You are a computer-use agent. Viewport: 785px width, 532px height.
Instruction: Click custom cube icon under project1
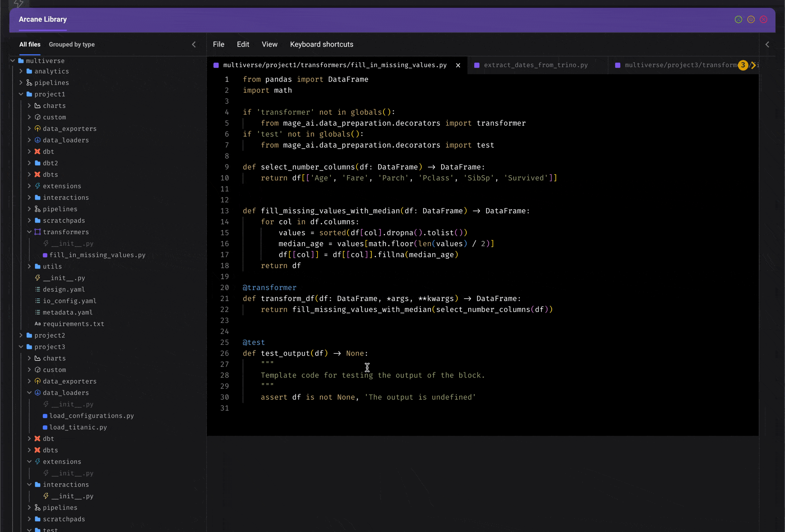tap(38, 117)
